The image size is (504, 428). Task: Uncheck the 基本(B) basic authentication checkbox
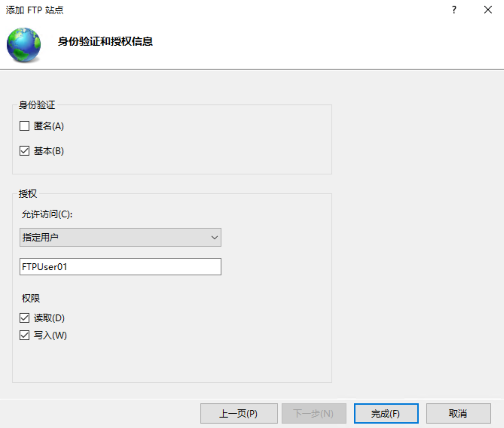25,151
